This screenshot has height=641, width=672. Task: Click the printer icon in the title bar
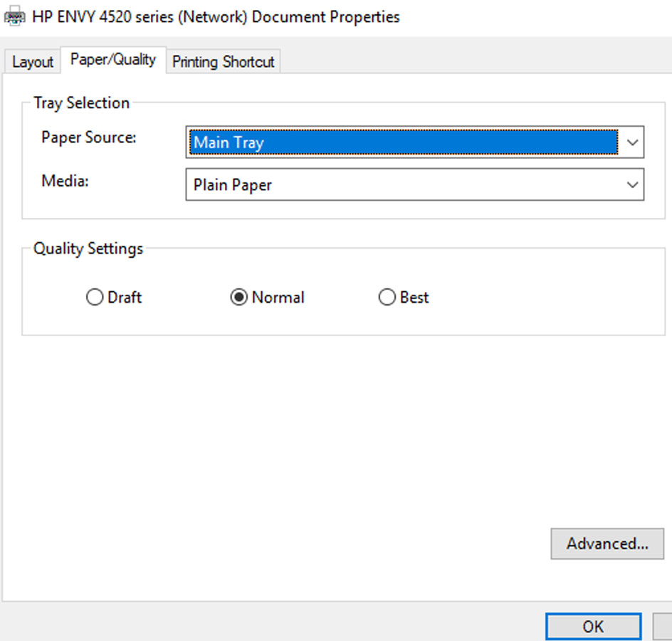click(x=14, y=16)
